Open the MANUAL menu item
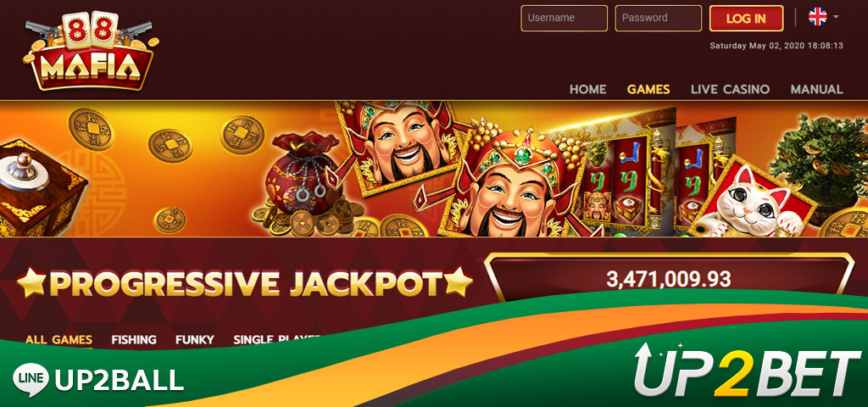 tap(816, 89)
